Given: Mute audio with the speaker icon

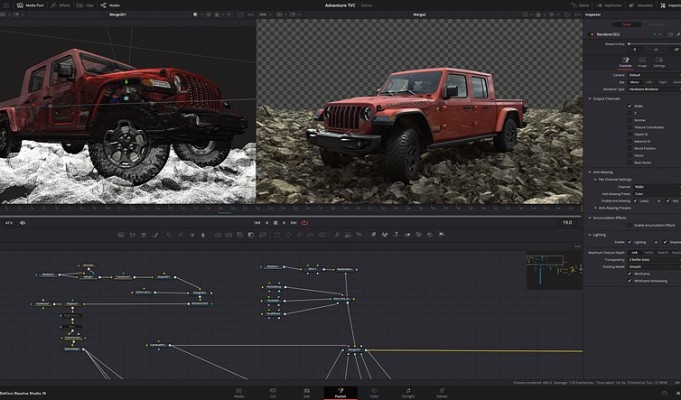Looking at the screenshot, I should click(23, 223).
